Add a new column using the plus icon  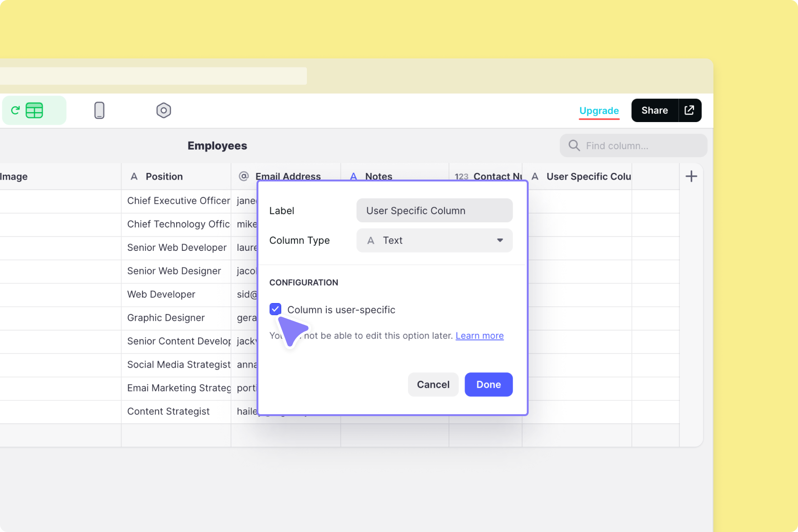click(692, 176)
